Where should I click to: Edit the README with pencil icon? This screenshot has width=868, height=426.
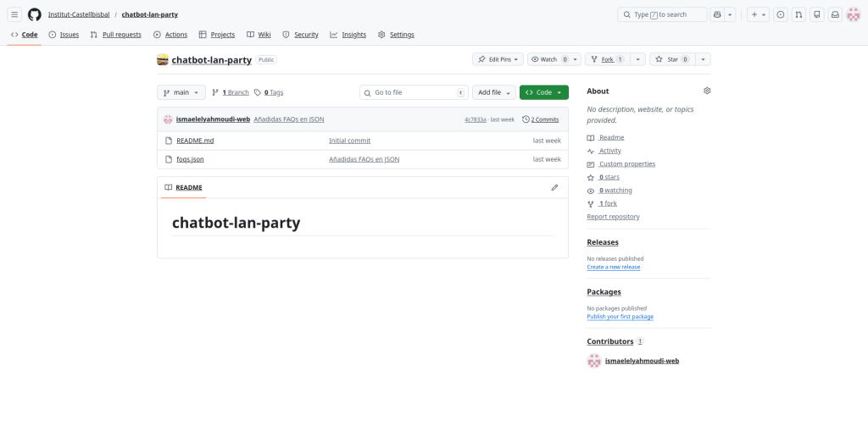[x=554, y=187]
